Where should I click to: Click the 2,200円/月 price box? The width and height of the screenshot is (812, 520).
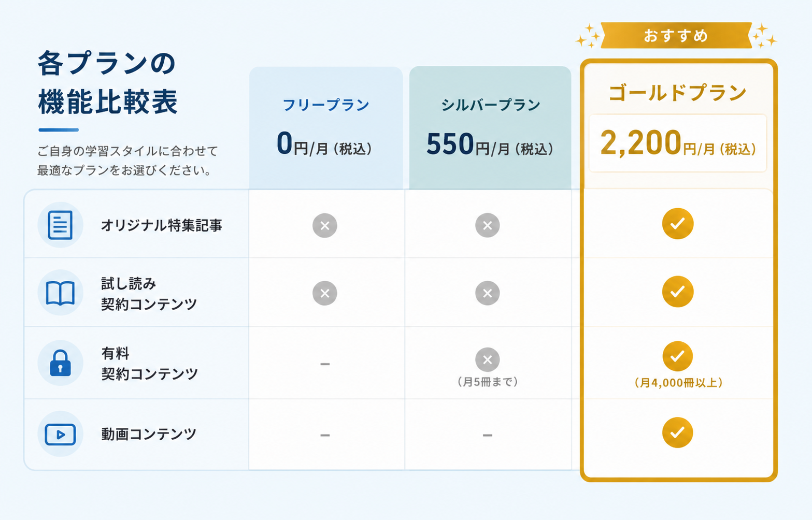[x=678, y=143]
